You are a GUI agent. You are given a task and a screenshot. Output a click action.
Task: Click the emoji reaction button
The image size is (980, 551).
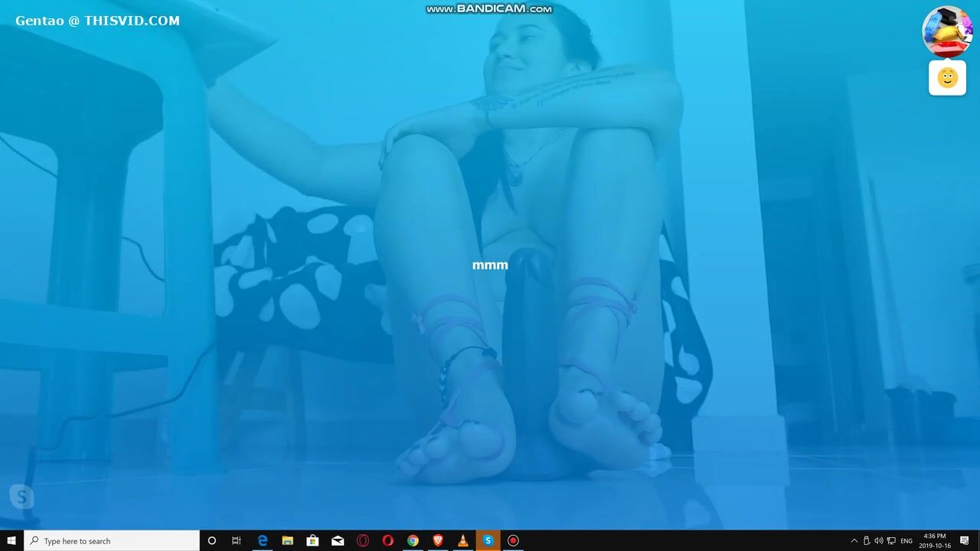pyautogui.click(x=947, y=78)
